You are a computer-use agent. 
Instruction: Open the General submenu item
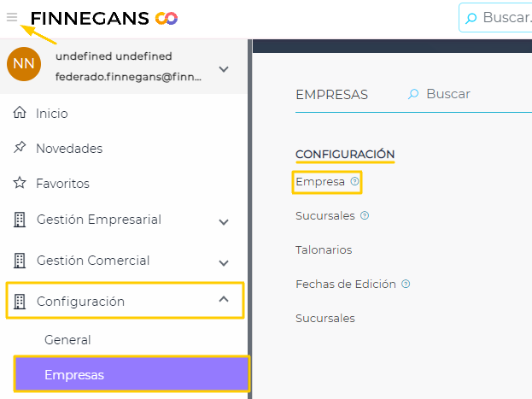click(67, 339)
